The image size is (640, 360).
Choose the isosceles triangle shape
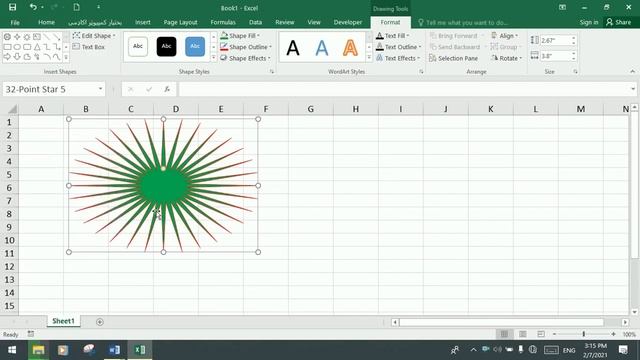pos(37,47)
